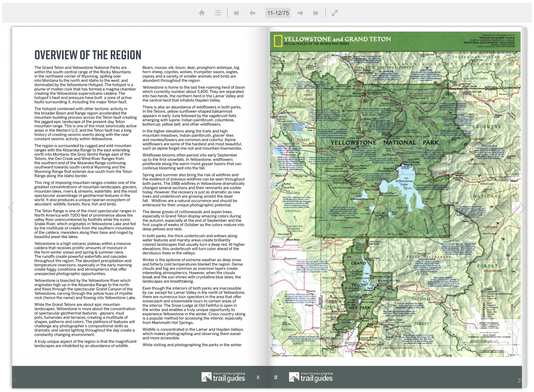Jump to last page with double-right arrow
The image size is (534, 392).
(x=316, y=13)
